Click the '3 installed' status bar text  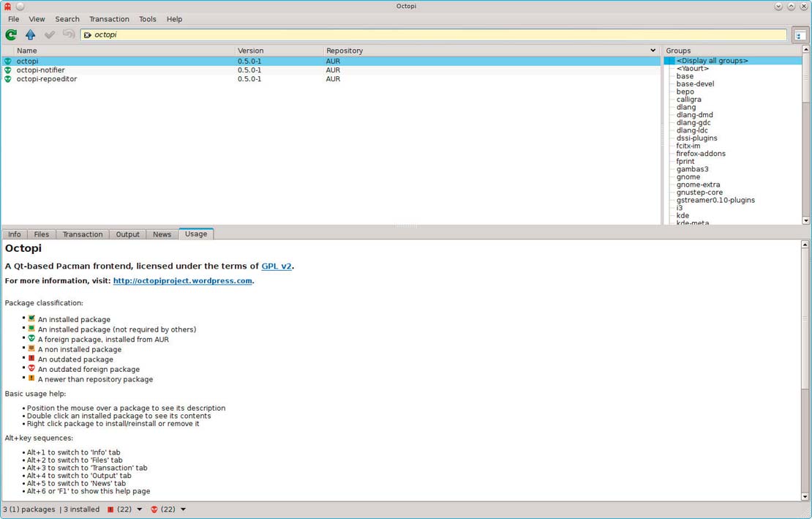click(x=82, y=509)
